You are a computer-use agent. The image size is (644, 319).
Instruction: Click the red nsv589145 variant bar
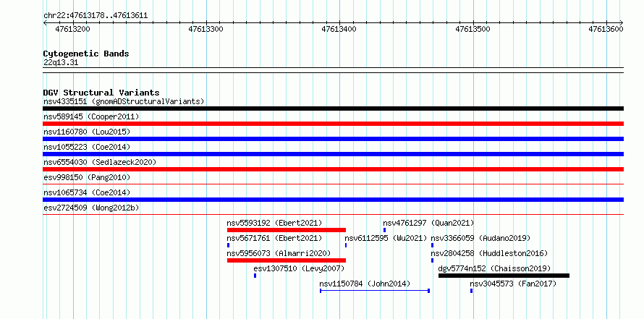(x=333, y=124)
